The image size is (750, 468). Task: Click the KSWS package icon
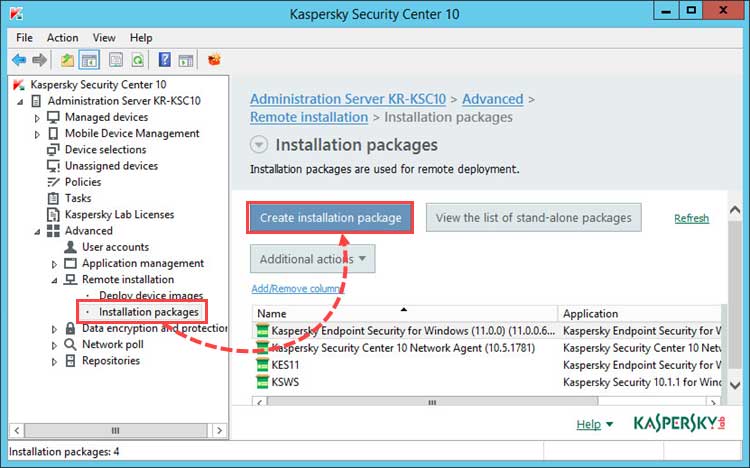[262, 382]
